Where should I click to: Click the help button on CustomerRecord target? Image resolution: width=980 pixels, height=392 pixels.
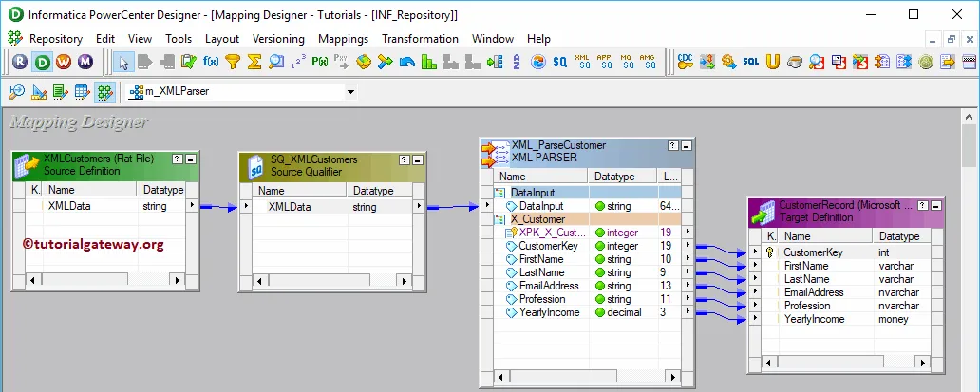click(923, 205)
